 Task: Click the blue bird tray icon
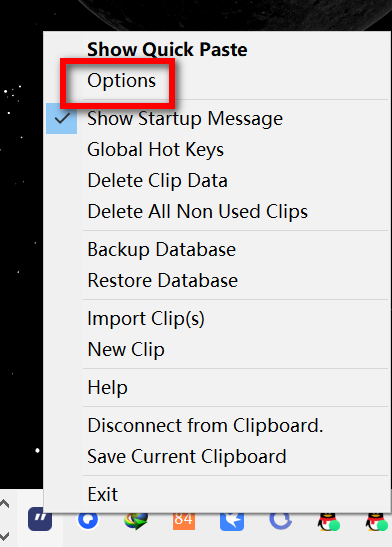[x=232, y=521]
